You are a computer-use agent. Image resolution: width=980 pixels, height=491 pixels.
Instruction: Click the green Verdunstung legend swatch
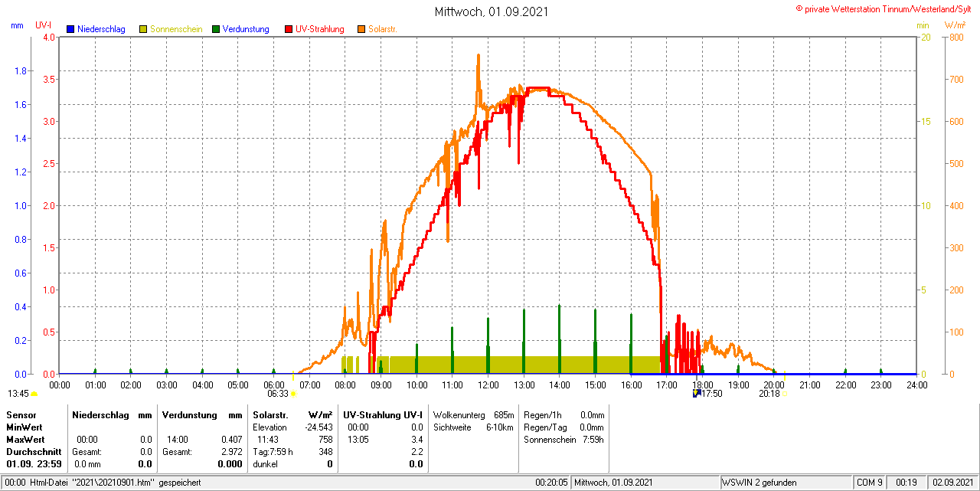coord(216,29)
